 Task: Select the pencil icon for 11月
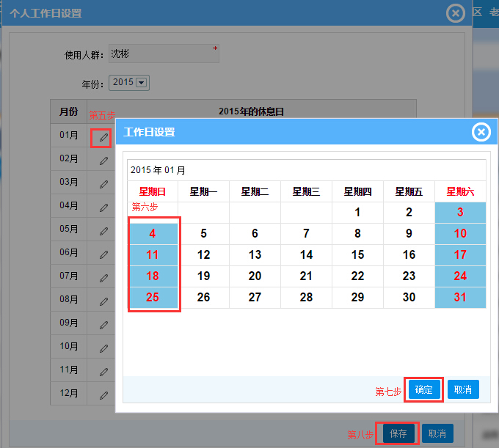(103, 372)
